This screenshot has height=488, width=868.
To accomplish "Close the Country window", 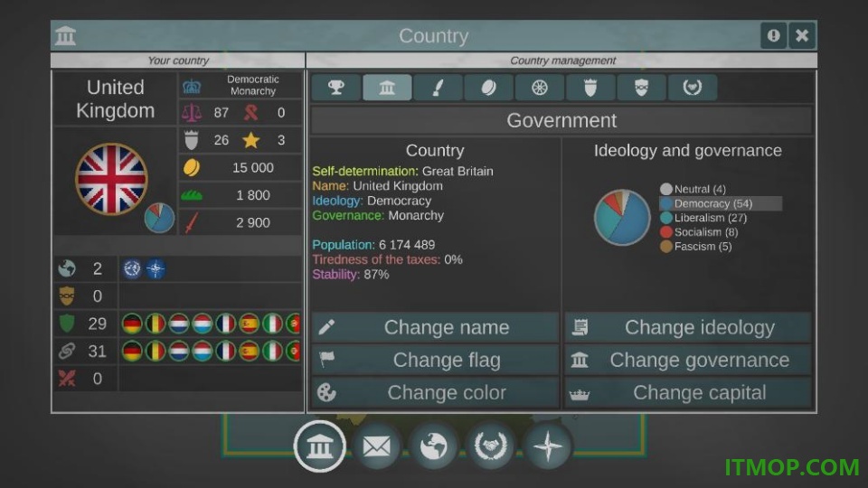I will [802, 35].
